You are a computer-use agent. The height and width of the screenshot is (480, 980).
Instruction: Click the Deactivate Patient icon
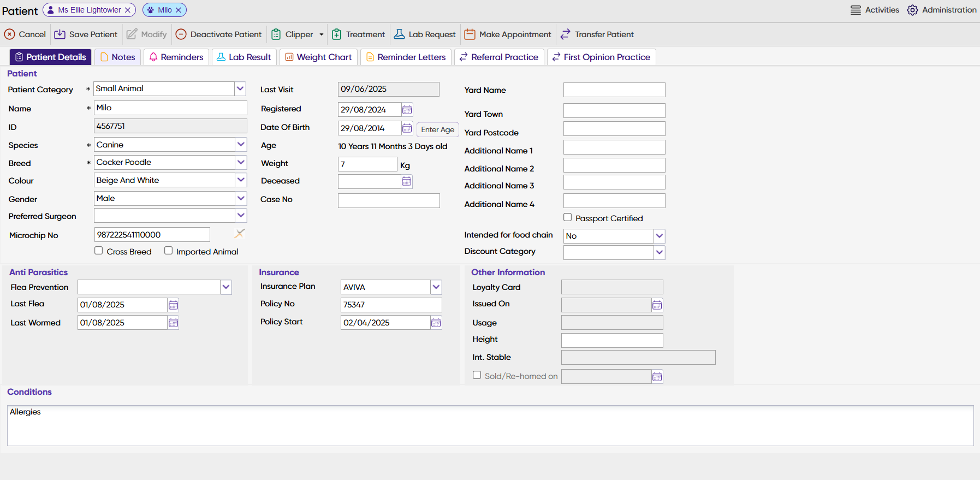(181, 34)
